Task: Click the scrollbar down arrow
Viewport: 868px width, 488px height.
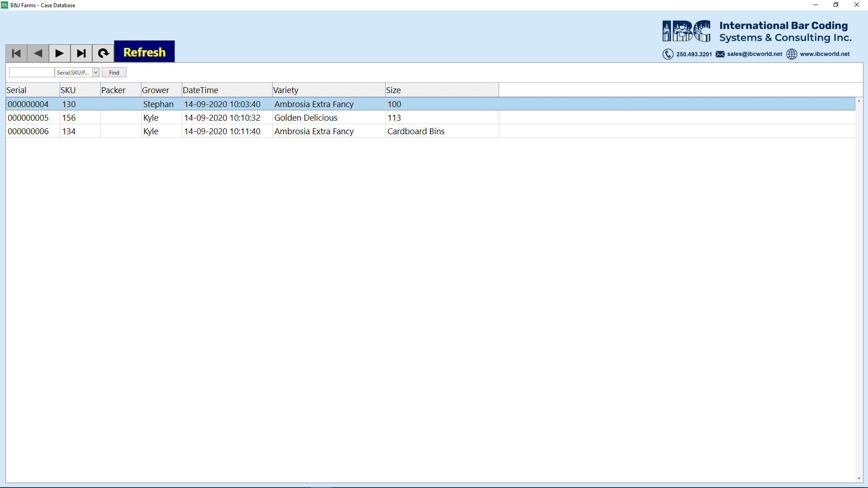Action: pos(859,479)
